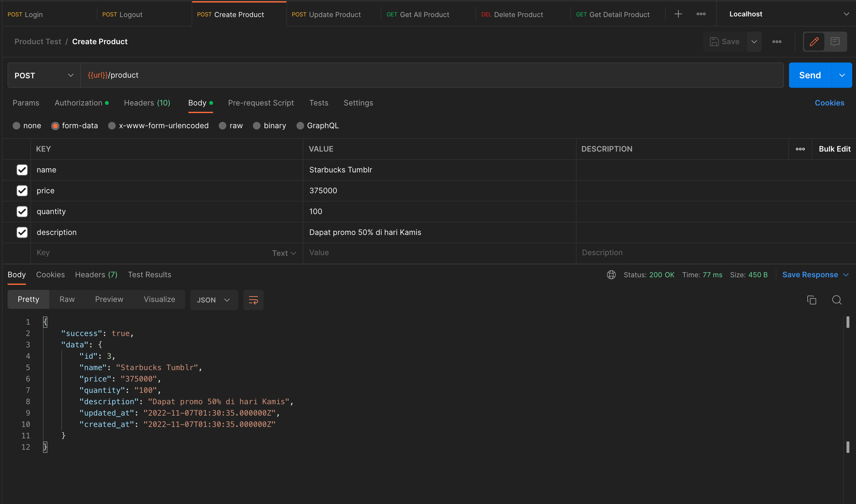Select the raw body type radio
Viewport: 856px width, 504px height.
point(222,126)
